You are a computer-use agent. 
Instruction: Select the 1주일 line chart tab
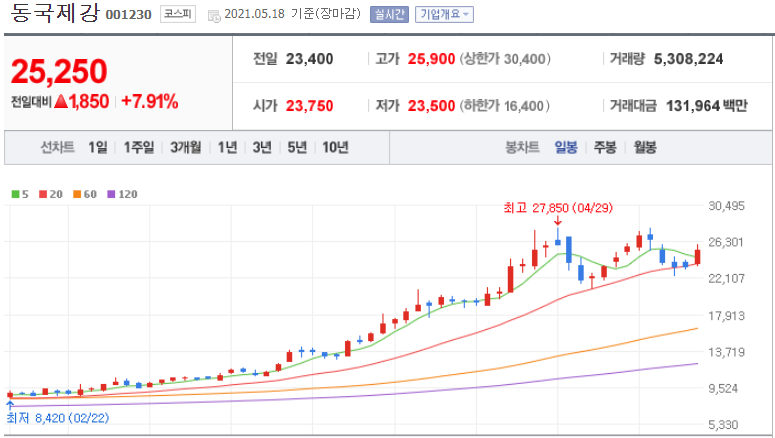click(139, 147)
